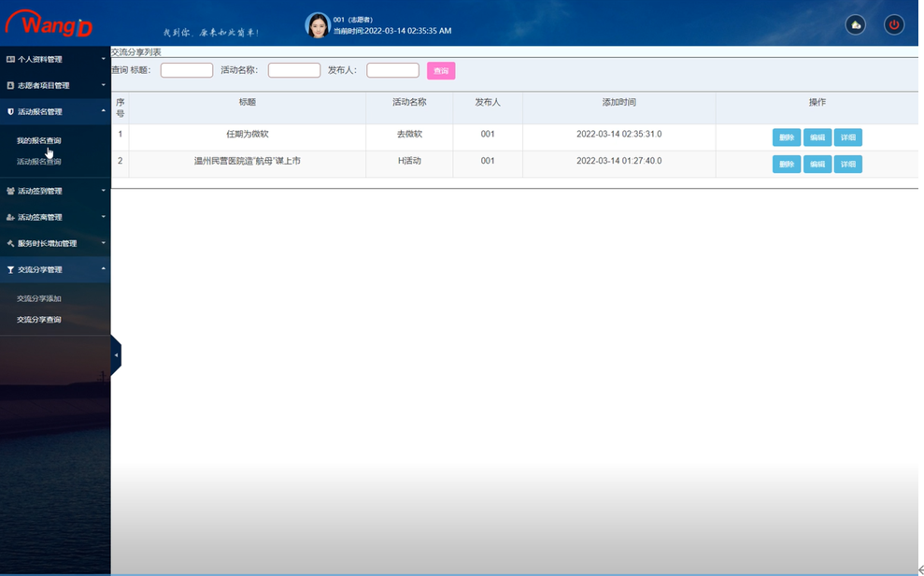Click the pink 查询 search button
The height and width of the screenshot is (576, 924).
pyautogui.click(x=439, y=70)
